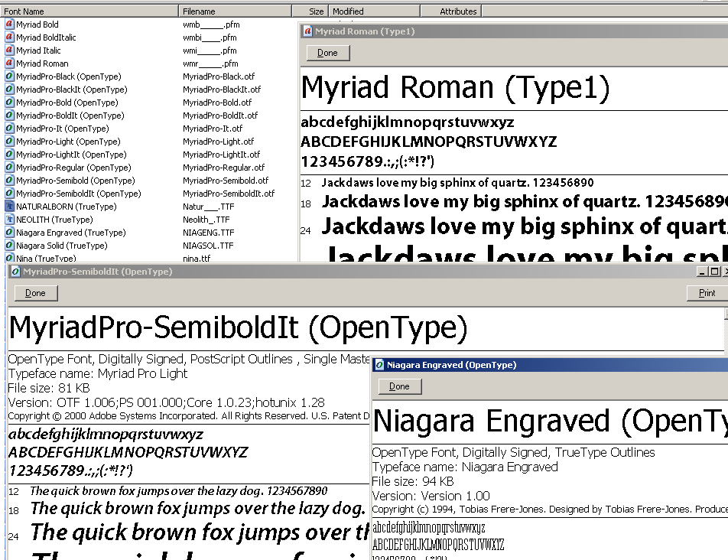
Task: Sort list by Attributes column header
Action: click(x=451, y=11)
